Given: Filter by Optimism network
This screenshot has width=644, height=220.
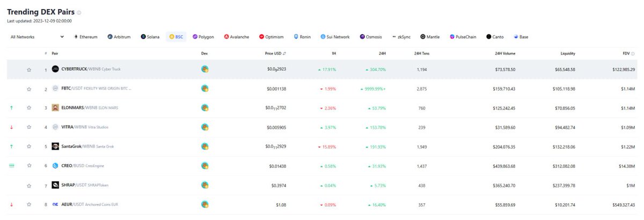Looking at the screenshot, I should tap(273, 37).
